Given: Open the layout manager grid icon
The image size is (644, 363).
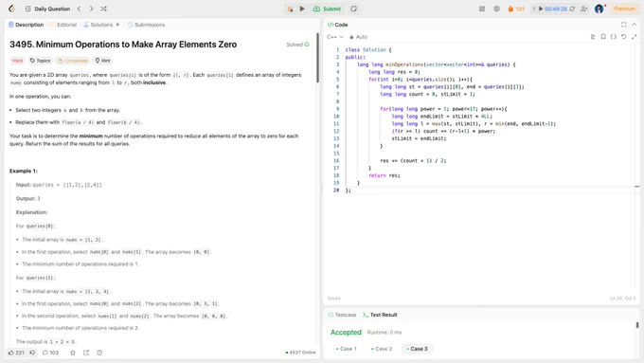Looking at the screenshot, I should 482,9.
